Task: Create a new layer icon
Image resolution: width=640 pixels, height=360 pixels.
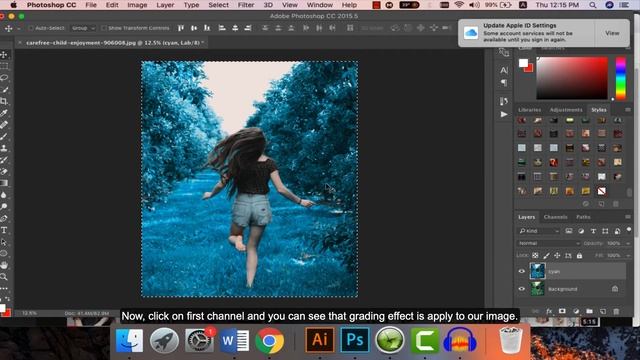Action: point(603,311)
